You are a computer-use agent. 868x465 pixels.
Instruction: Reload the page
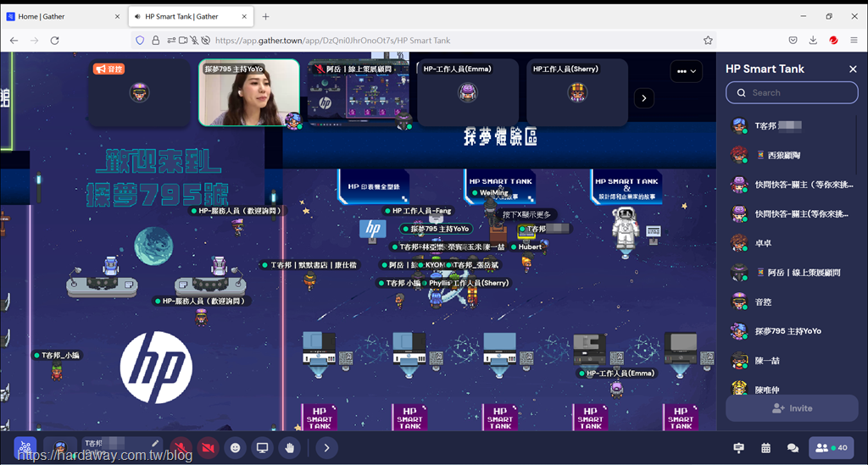[54, 41]
